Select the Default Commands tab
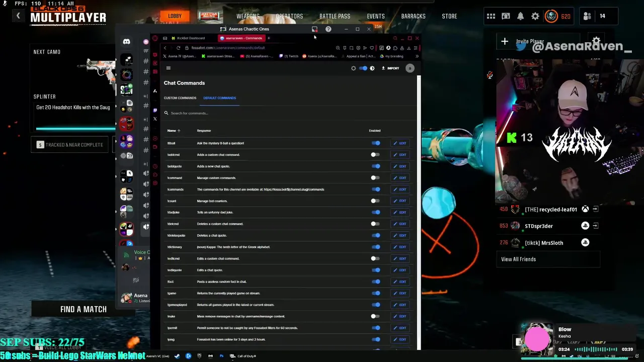The height and width of the screenshot is (362, 644). (x=219, y=98)
